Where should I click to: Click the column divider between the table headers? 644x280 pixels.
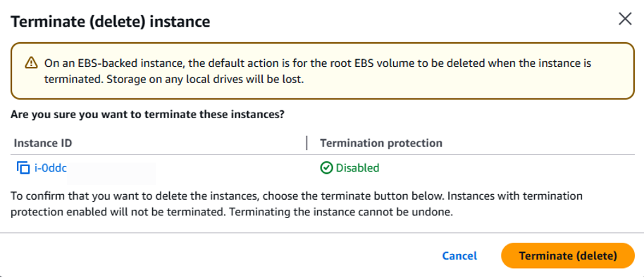click(306, 143)
